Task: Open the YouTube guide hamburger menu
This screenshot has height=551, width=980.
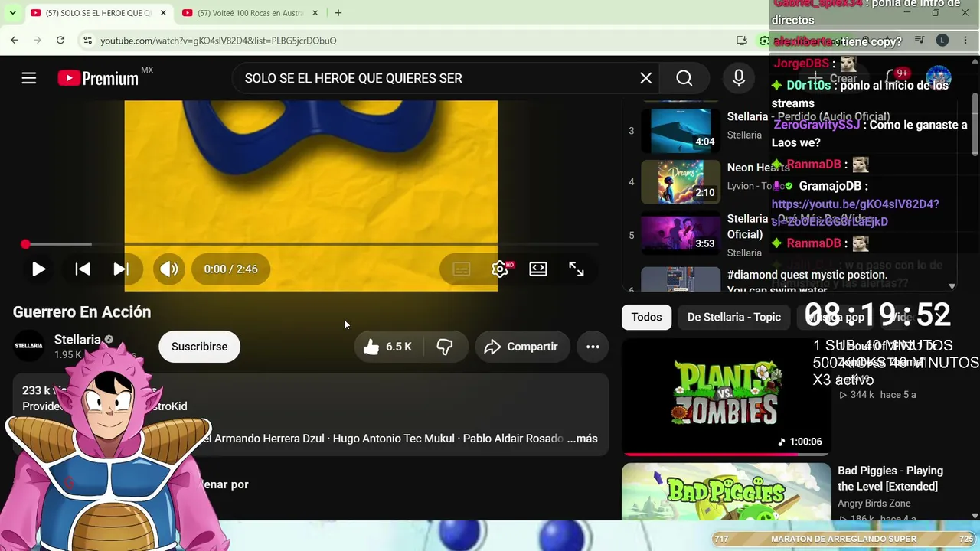Action: pyautogui.click(x=29, y=78)
